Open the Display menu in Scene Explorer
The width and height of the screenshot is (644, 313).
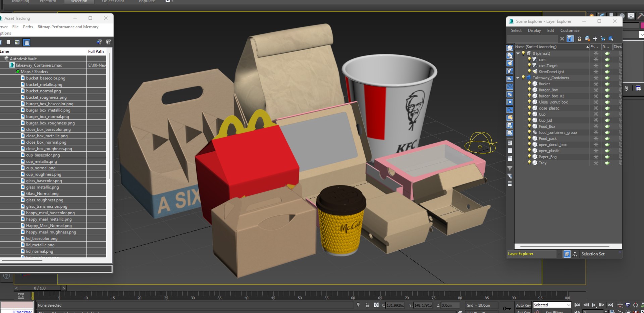(534, 31)
